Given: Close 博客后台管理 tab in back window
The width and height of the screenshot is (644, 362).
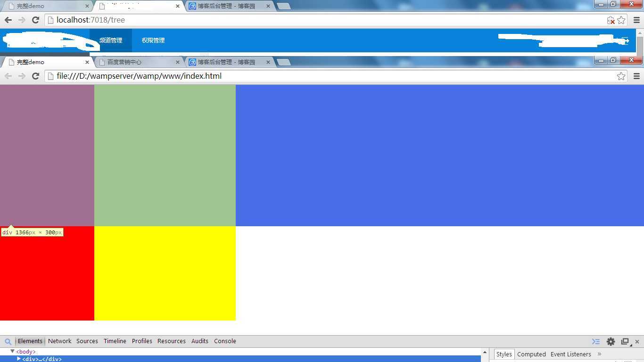Looking at the screenshot, I should (268, 6).
